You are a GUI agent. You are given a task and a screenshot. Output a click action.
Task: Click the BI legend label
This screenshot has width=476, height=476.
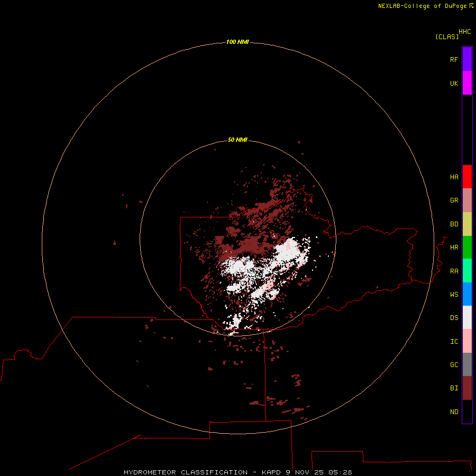[x=454, y=388]
